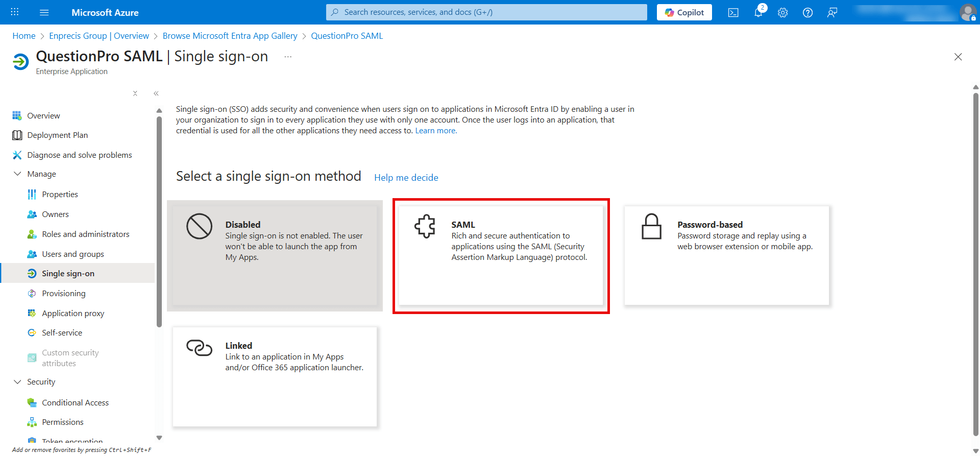Collapse the Manage section

tap(17, 174)
